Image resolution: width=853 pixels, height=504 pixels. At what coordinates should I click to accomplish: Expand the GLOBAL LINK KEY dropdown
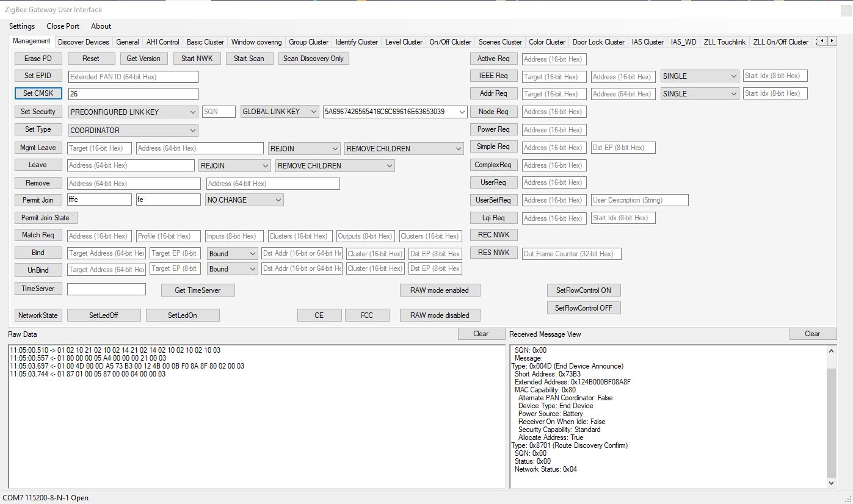[280, 112]
